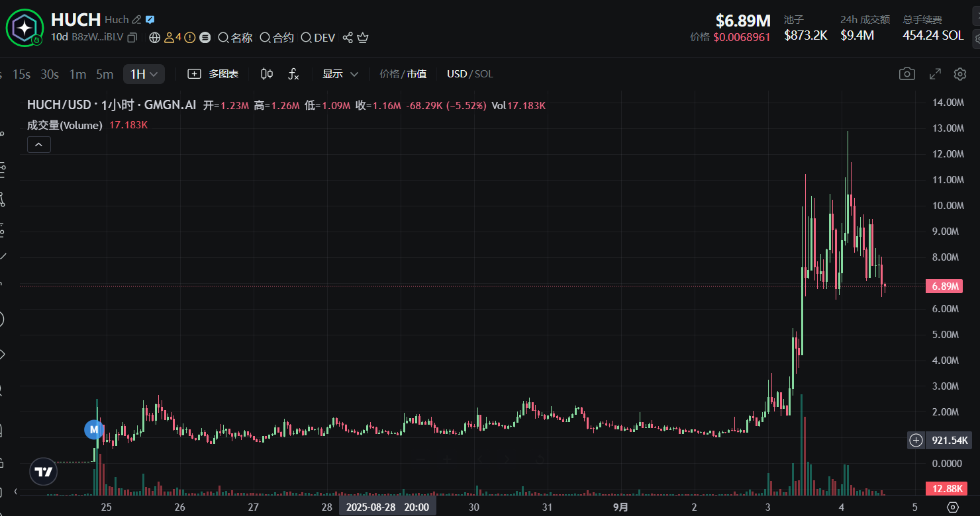Open the share icon for HUCH

pyautogui.click(x=348, y=38)
